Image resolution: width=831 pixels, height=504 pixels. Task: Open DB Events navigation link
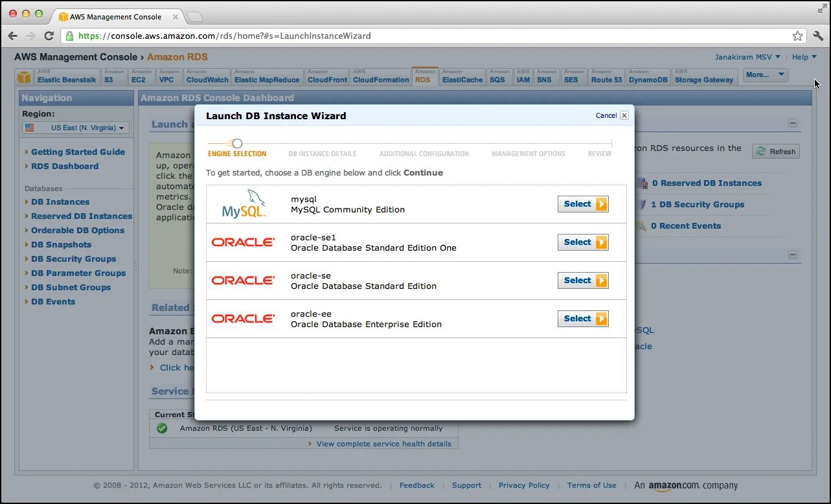(53, 301)
